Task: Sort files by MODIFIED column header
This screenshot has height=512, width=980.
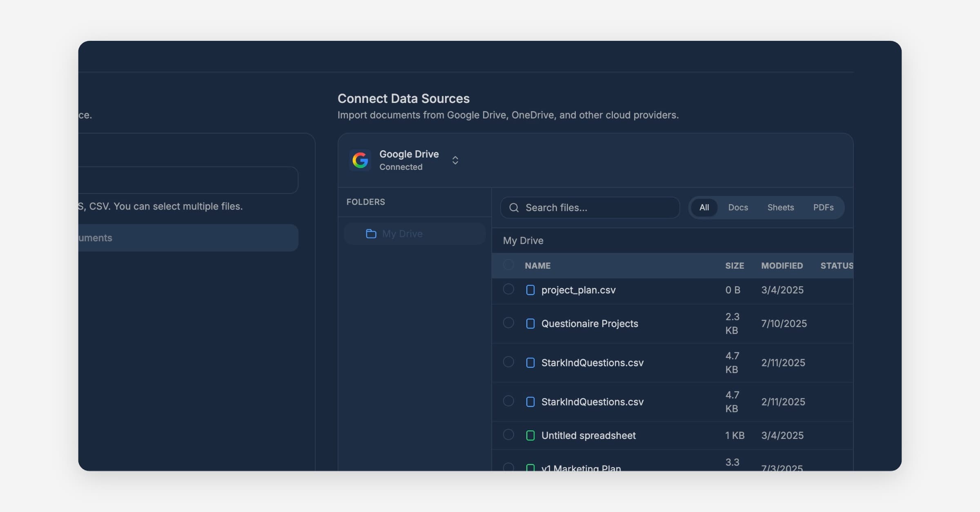Action: click(782, 266)
